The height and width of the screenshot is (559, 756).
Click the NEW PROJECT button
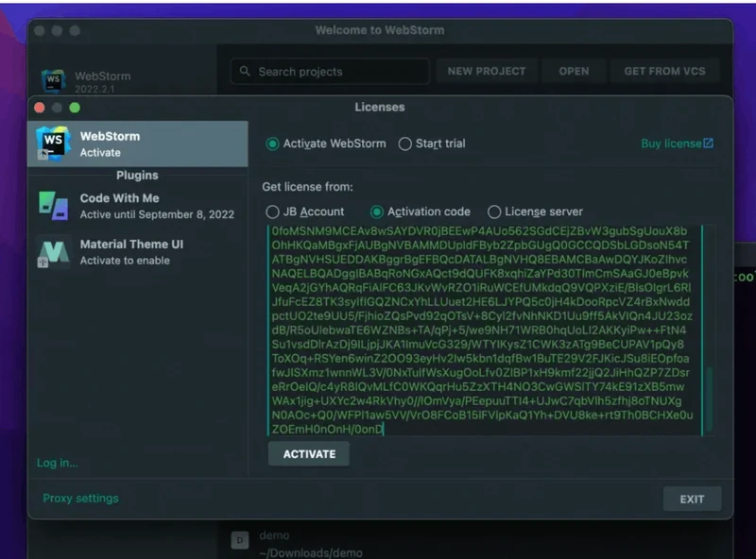tap(486, 72)
